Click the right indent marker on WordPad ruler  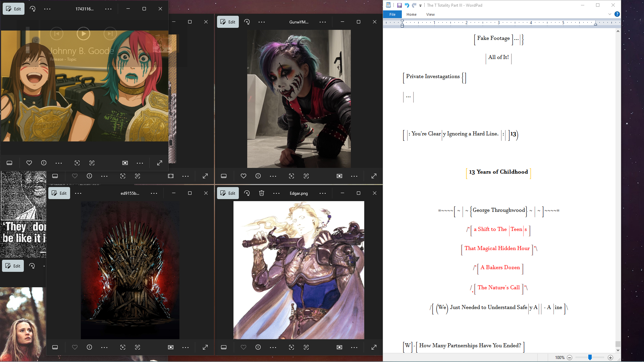595,24
